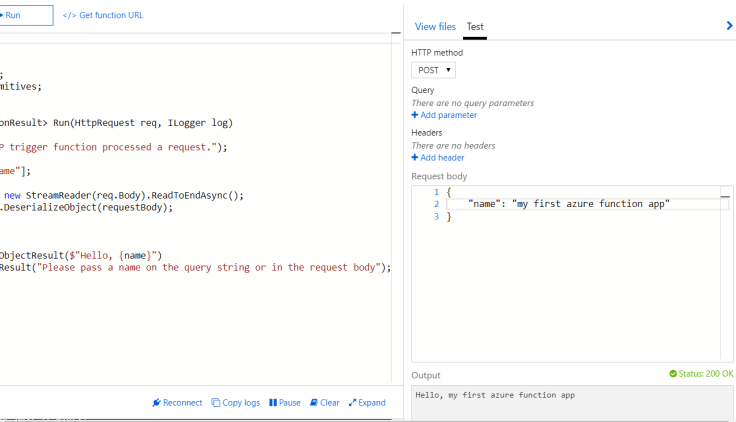Open the HTTP method POST dropdown
Screen dimensions: 736x422
433,70
